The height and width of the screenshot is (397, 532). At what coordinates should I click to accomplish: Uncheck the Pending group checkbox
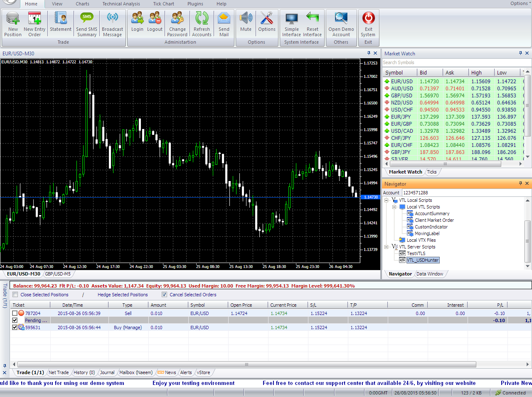coord(15,320)
